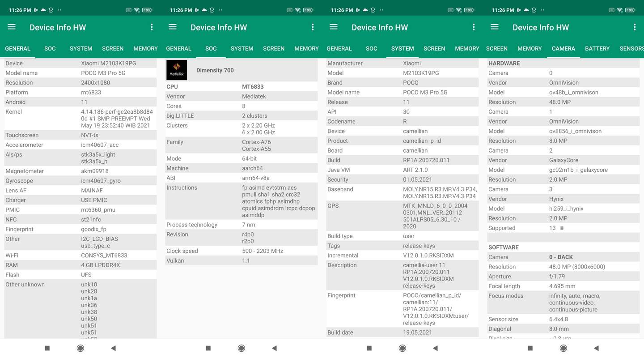Tap the gc02m1b_i_galaxycore model row
The height and width of the screenshot is (358, 644).
click(563, 170)
